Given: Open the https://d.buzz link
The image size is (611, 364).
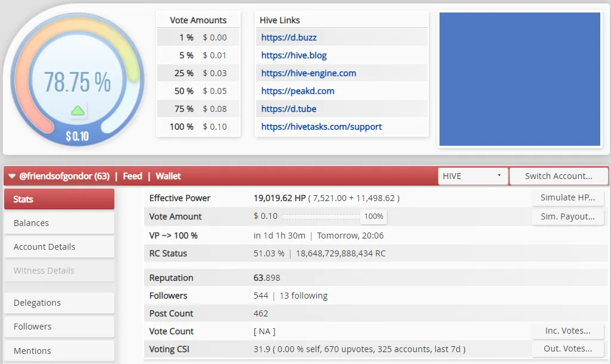Looking at the screenshot, I should (x=289, y=37).
